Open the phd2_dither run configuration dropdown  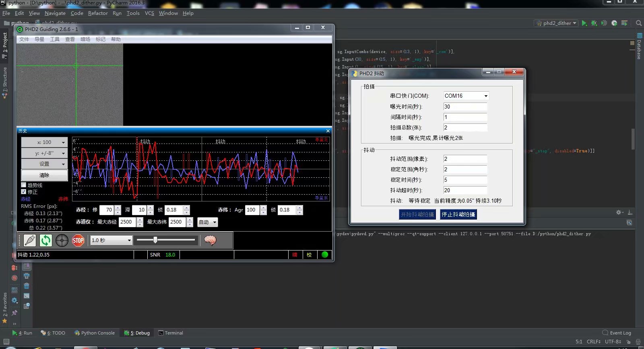557,23
